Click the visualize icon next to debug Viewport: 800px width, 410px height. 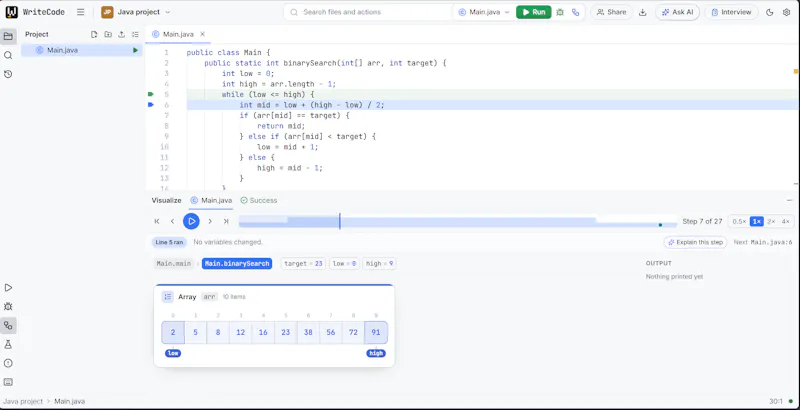coord(576,12)
